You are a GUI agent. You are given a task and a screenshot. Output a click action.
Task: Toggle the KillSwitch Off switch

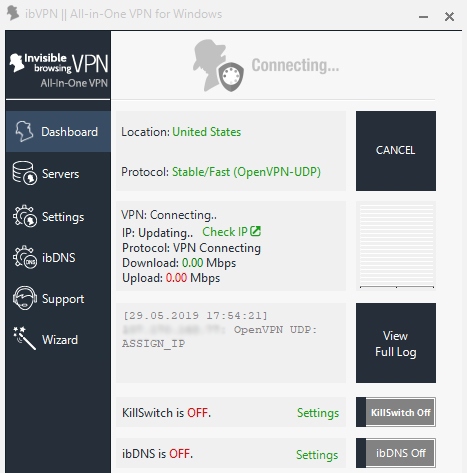coord(396,412)
